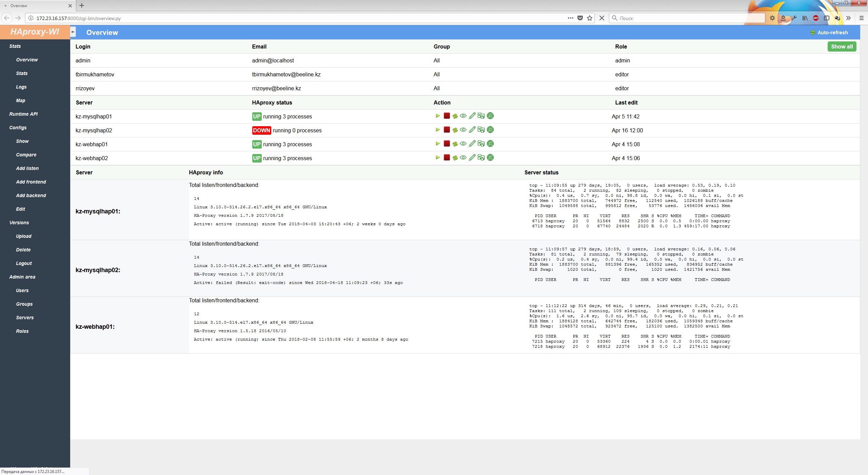Open the page actions three-dots menu
This screenshot has width=868, height=475.
[570, 18]
